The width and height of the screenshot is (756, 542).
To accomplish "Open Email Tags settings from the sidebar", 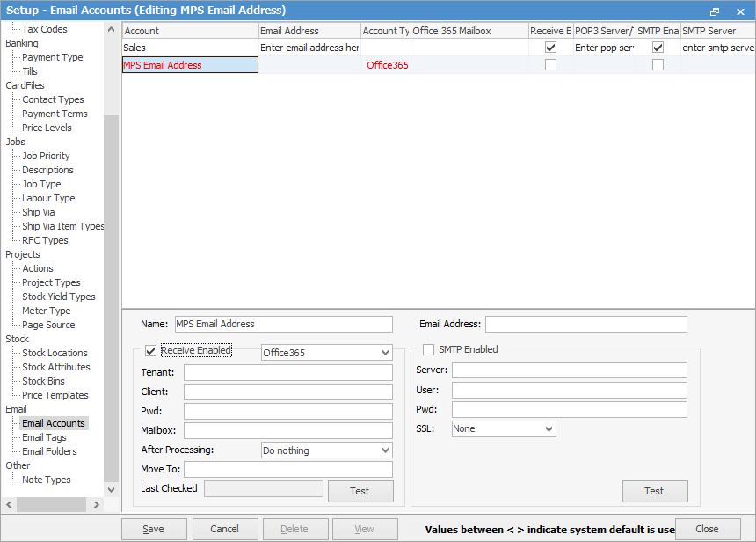I will point(47,436).
